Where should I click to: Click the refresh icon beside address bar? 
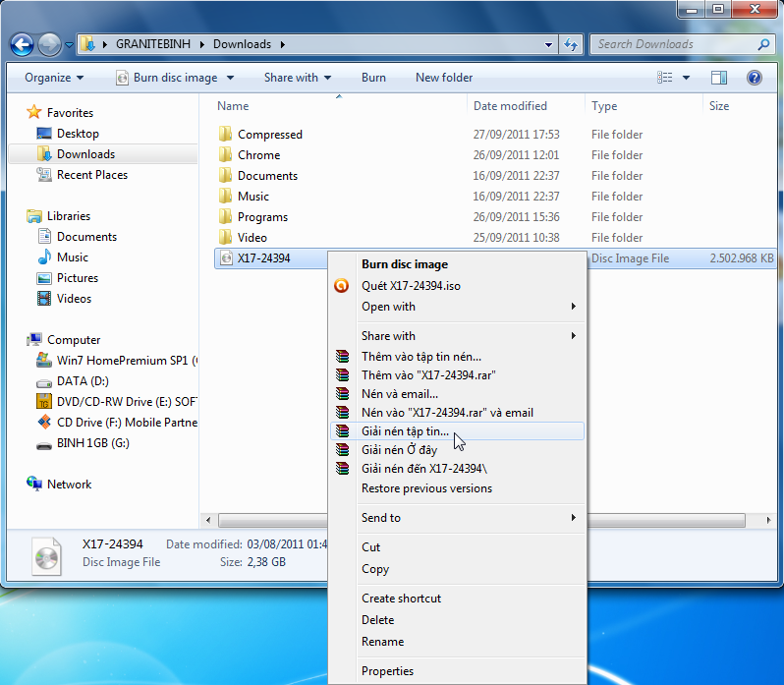[570, 44]
